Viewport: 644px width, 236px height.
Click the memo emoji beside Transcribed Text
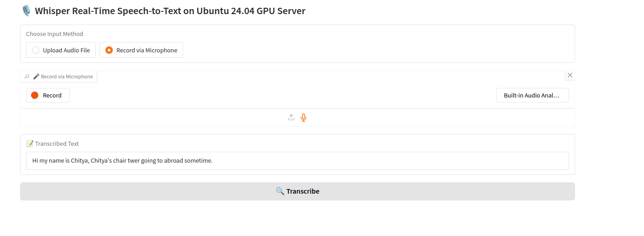30,144
